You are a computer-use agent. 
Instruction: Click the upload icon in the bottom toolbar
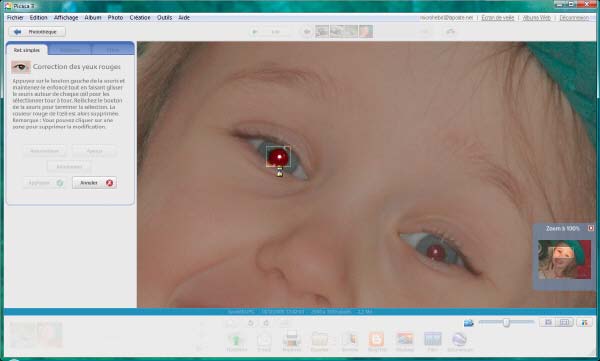click(x=236, y=341)
